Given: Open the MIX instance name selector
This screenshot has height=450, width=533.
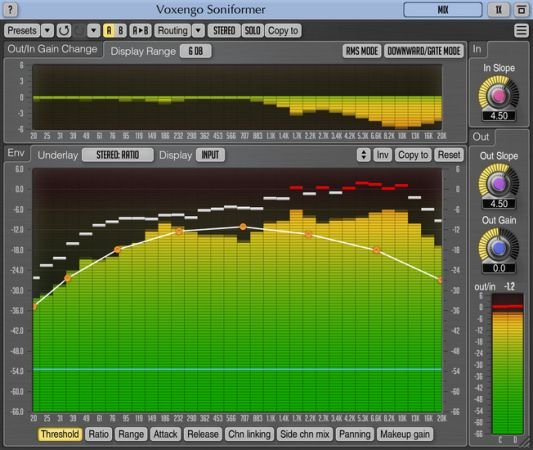Looking at the screenshot, I should [443, 10].
